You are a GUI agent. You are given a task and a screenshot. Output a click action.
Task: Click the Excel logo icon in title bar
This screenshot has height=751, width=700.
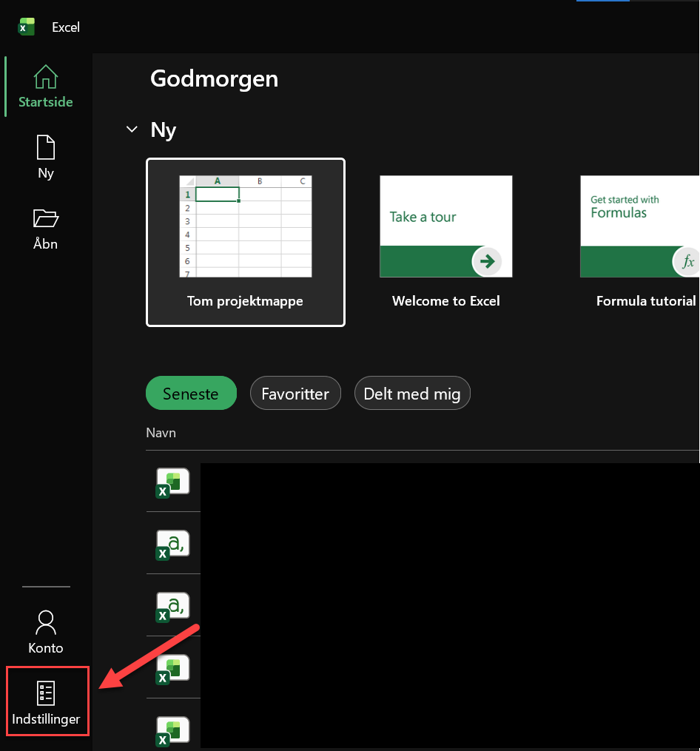pyautogui.click(x=27, y=27)
